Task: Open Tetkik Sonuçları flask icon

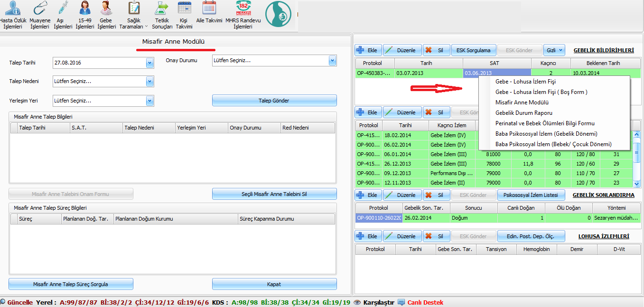Action: tap(162, 9)
